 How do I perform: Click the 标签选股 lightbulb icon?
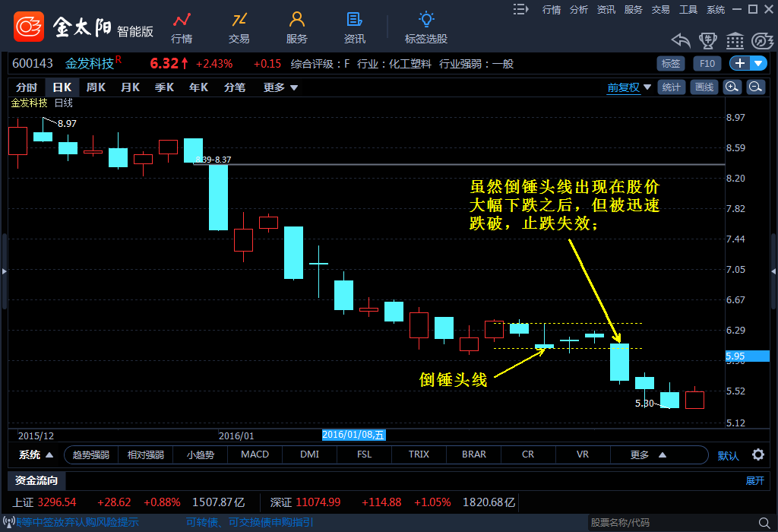(x=426, y=27)
